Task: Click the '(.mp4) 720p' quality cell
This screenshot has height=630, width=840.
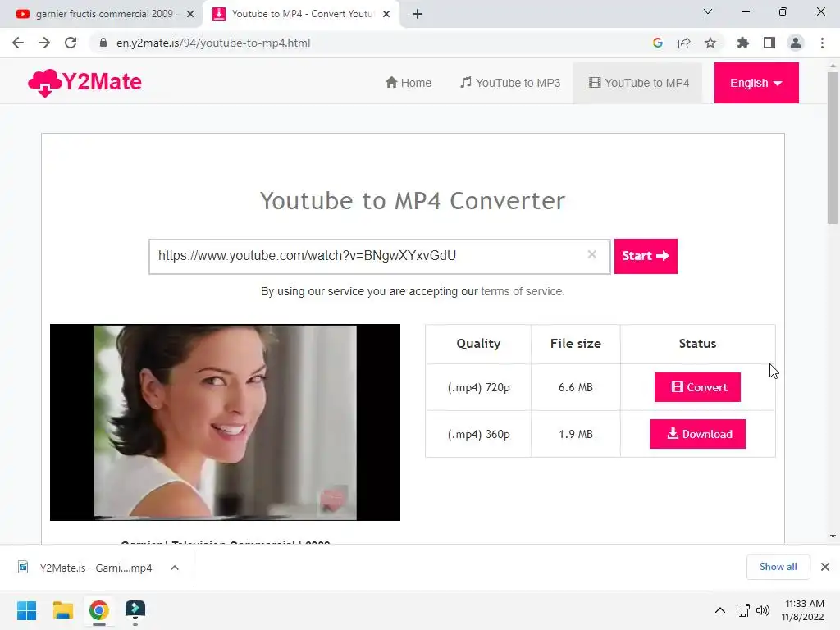Action: click(x=478, y=387)
